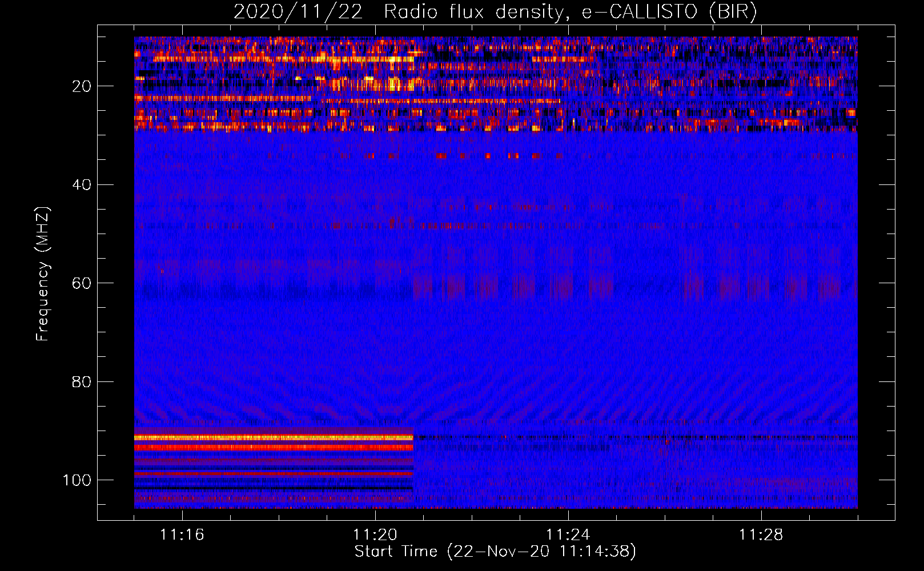Click the thin black band just below 100 MHz
The height and width of the screenshot is (571, 924).
pos(273,488)
